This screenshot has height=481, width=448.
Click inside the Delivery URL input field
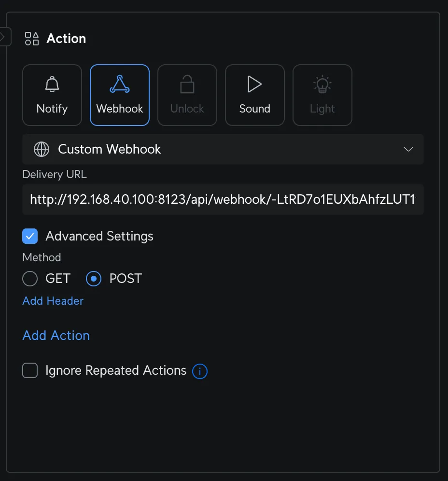click(223, 199)
